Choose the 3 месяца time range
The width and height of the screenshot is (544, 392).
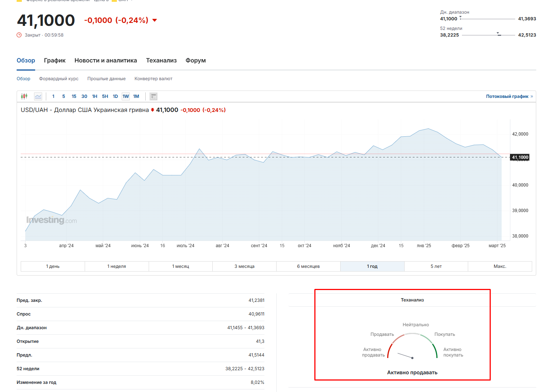coord(244,266)
